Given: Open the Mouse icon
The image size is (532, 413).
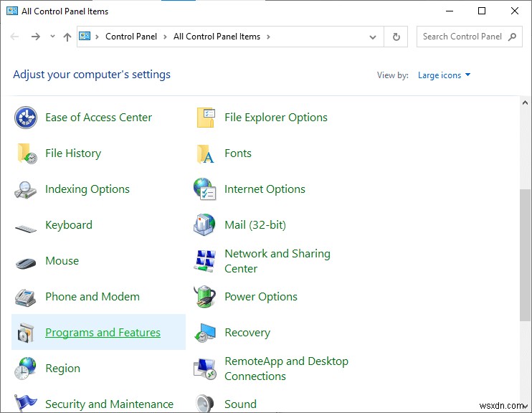Looking at the screenshot, I should tap(26, 262).
